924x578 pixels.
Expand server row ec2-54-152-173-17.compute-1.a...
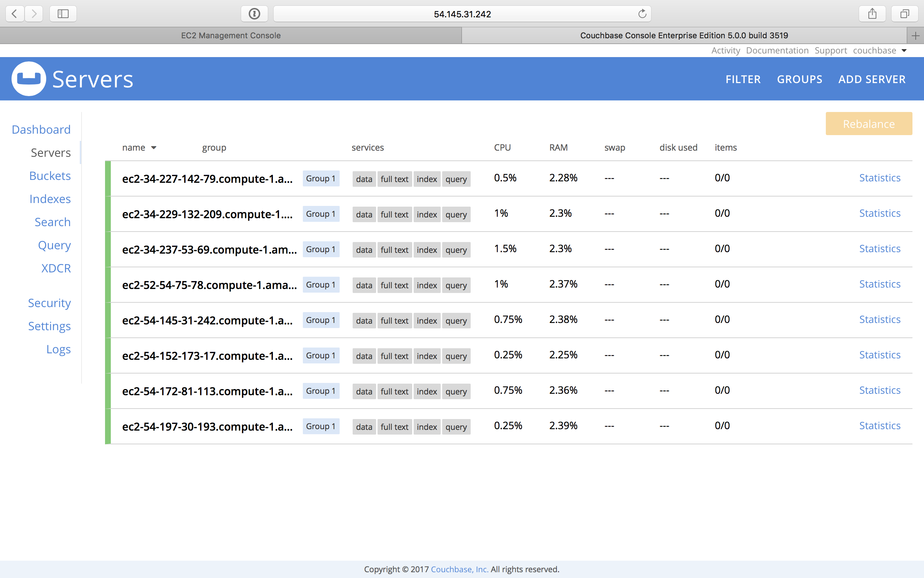tap(509, 355)
